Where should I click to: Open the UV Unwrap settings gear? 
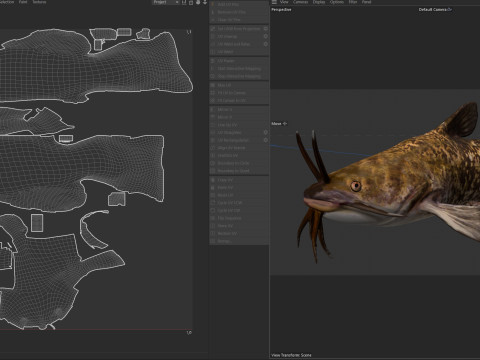click(x=266, y=36)
